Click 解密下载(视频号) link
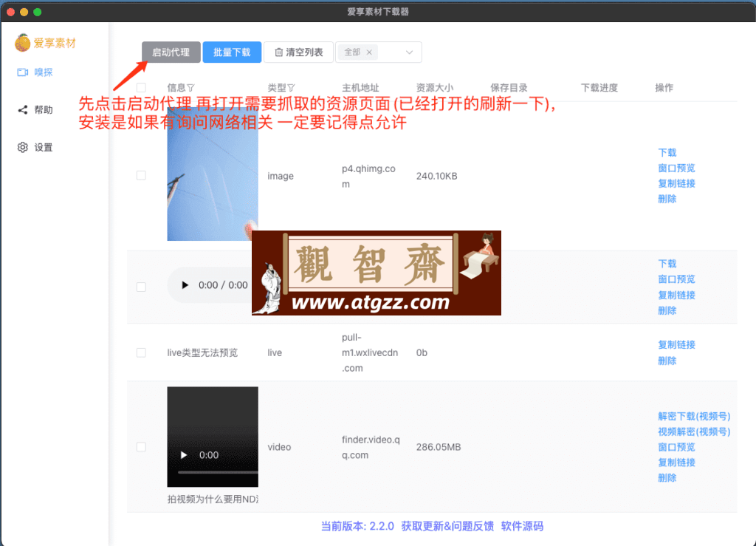 (x=694, y=416)
